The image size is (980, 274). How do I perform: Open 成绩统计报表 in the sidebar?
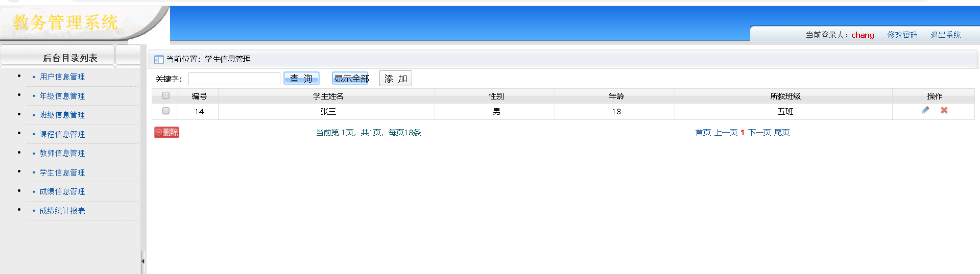pos(62,211)
